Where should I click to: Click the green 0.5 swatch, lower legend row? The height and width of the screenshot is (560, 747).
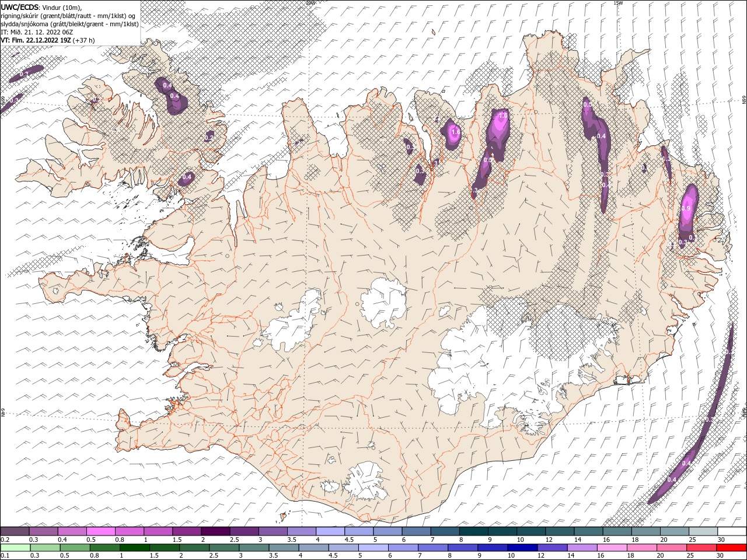(x=75, y=548)
